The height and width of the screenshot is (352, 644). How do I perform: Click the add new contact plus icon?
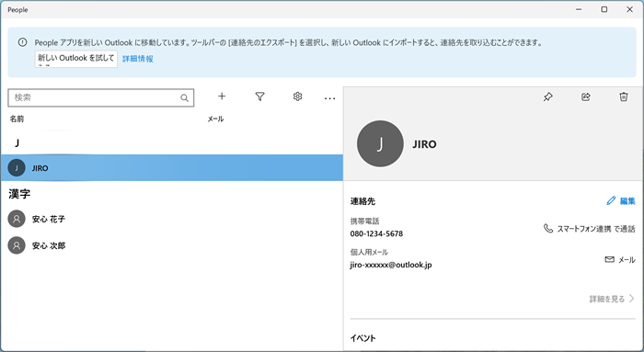point(222,97)
